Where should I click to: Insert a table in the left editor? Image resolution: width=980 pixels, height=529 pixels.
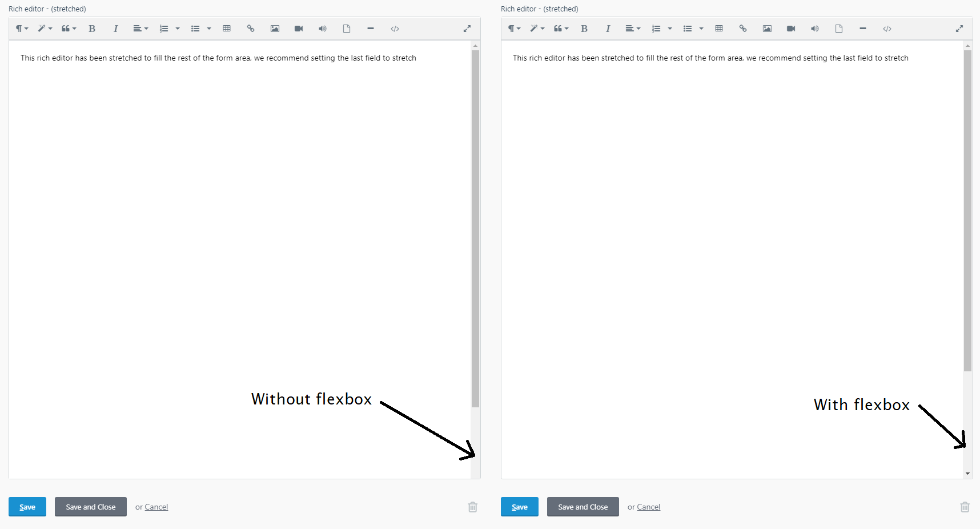[x=227, y=28]
